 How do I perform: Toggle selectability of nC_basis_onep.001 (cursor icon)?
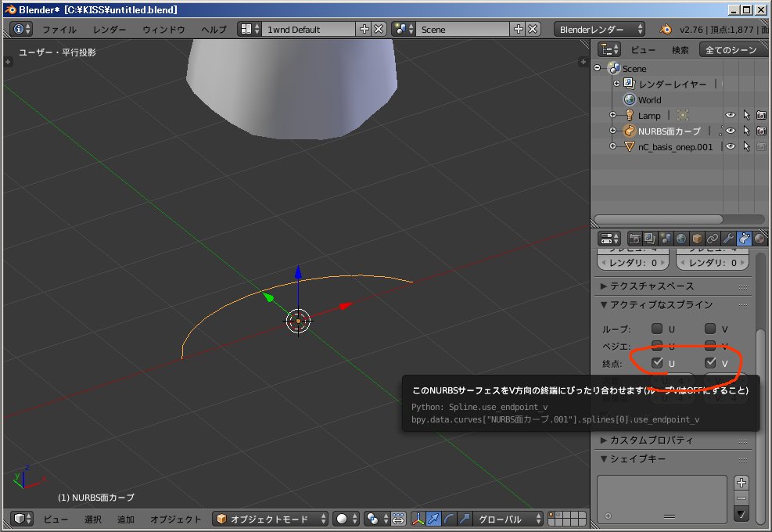tap(746, 147)
